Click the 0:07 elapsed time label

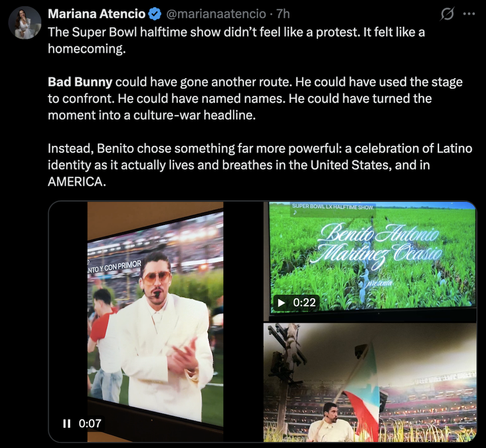pyautogui.click(x=90, y=424)
